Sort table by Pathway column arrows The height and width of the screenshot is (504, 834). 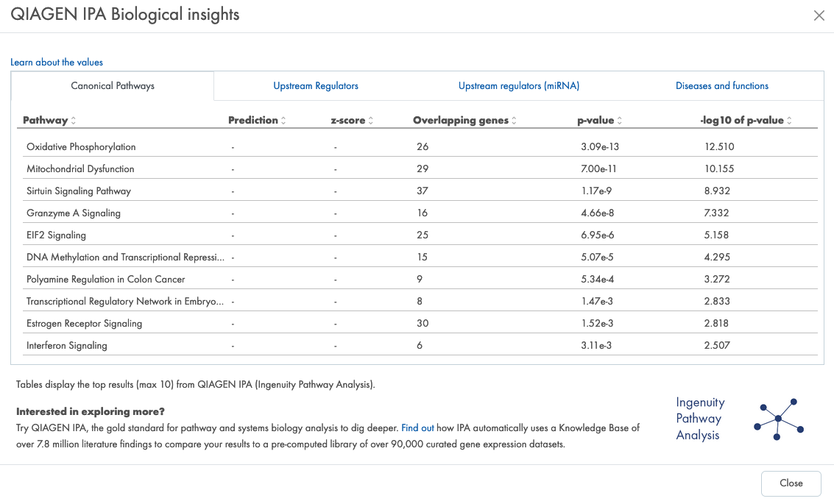coord(74,121)
